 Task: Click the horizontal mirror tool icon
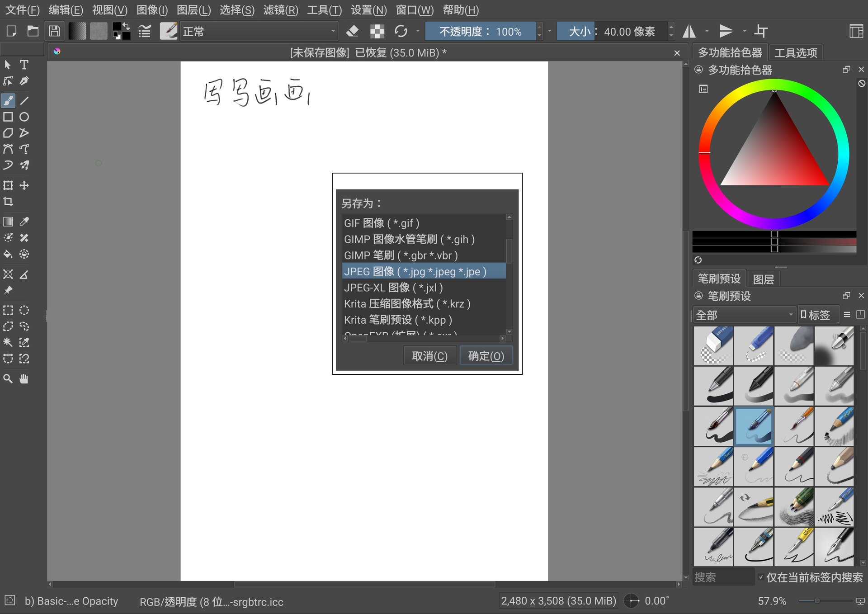[689, 31]
